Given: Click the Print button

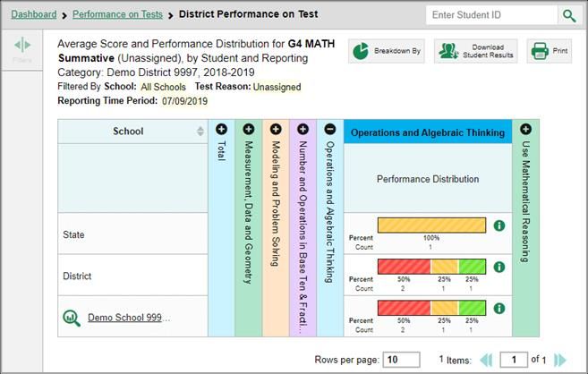Looking at the screenshot, I should (x=550, y=51).
